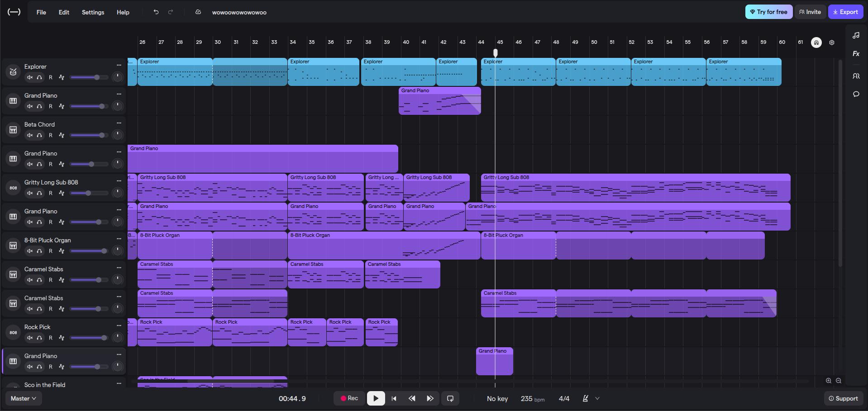Open the Gritty Long Sub 808 options menu
Screen dimensions: 868x411
[x=119, y=181]
